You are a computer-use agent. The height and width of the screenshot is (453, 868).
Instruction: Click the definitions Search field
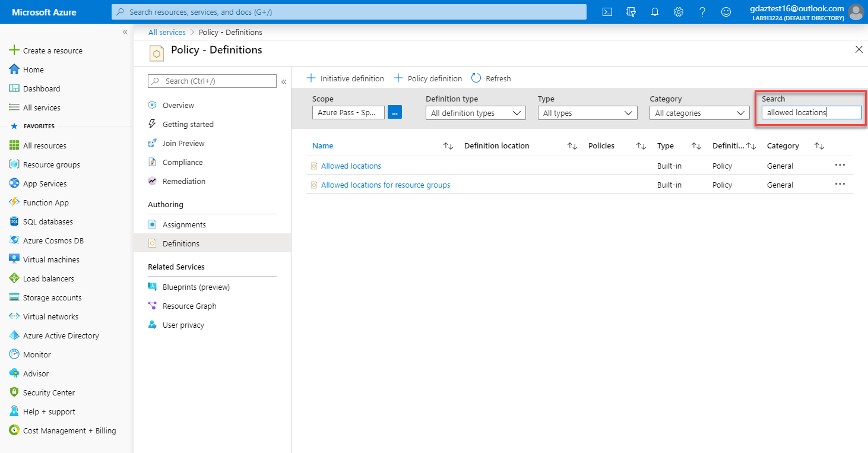[x=812, y=112]
